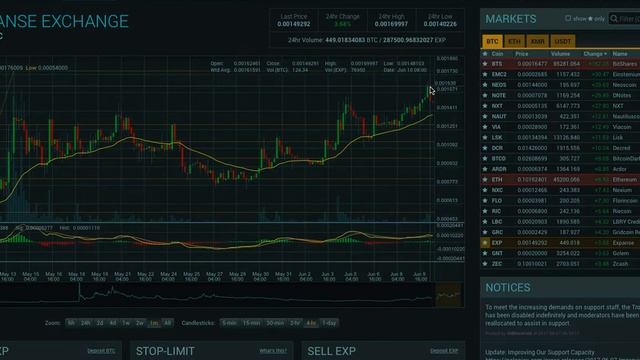
Task: Star the NAUT market row
Action: point(485,117)
